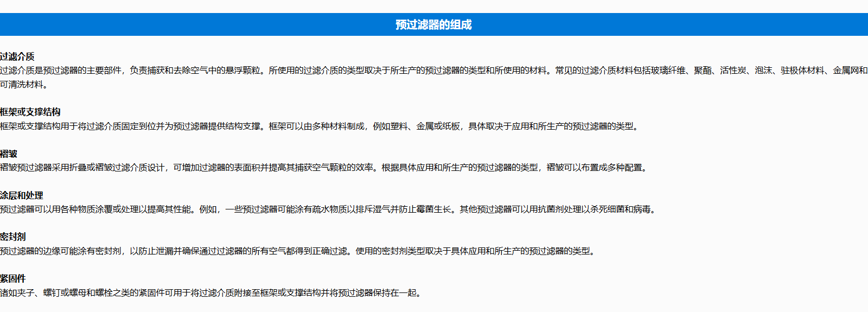Click the "涂层和处理" section heading
Image resolution: width=868 pixels, height=312 pixels.
pos(22,195)
